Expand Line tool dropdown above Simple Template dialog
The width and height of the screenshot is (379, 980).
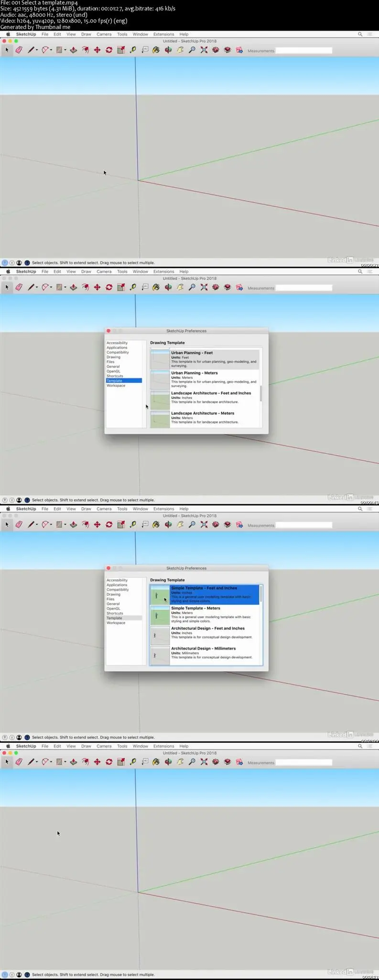(x=37, y=525)
